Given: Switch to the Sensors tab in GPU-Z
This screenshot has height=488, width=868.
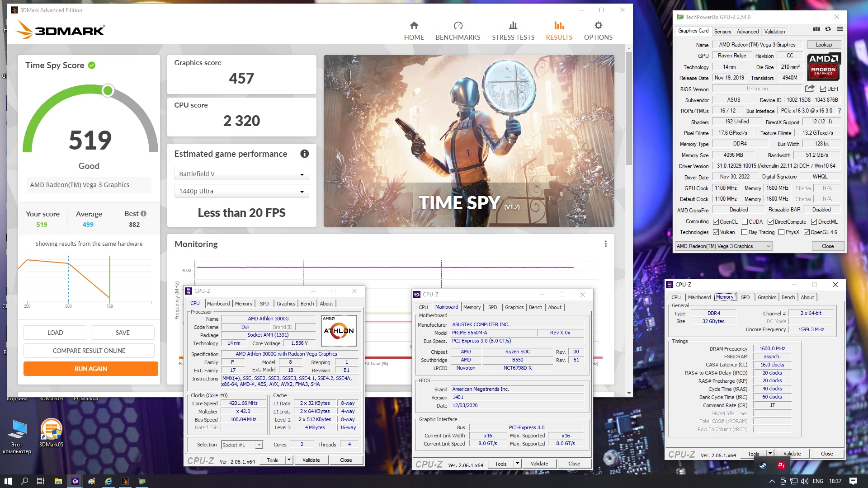Looking at the screenshot, I should click(x=722, y=32).
